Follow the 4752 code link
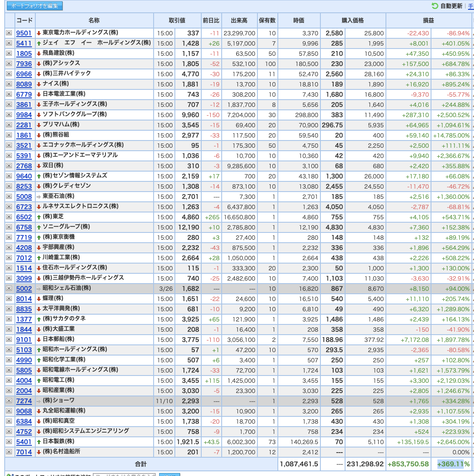Screen dimensions: 474x476 point(24,431)
